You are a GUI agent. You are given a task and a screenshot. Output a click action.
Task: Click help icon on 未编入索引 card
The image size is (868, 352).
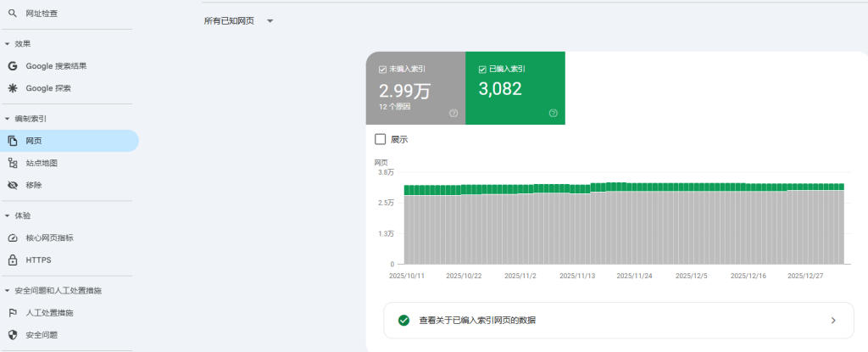pyautogui.click(x=453, y=113)
